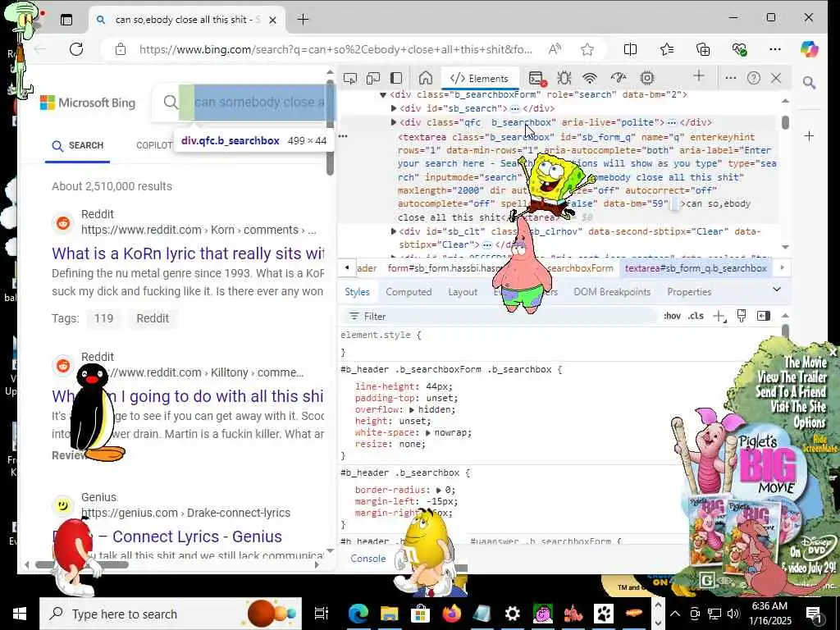Open the Copilot sidebar icon
This screenshot has height=630, width=840.
809,49
